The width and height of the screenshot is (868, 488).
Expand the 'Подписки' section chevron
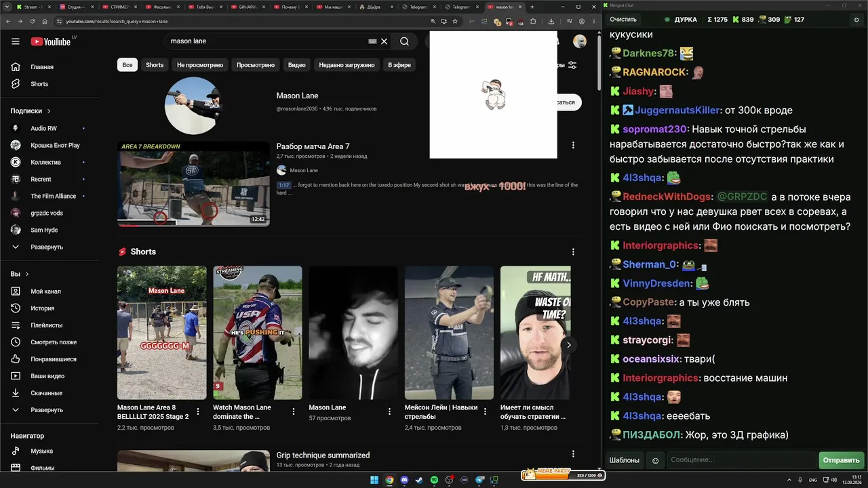(49, 111)
